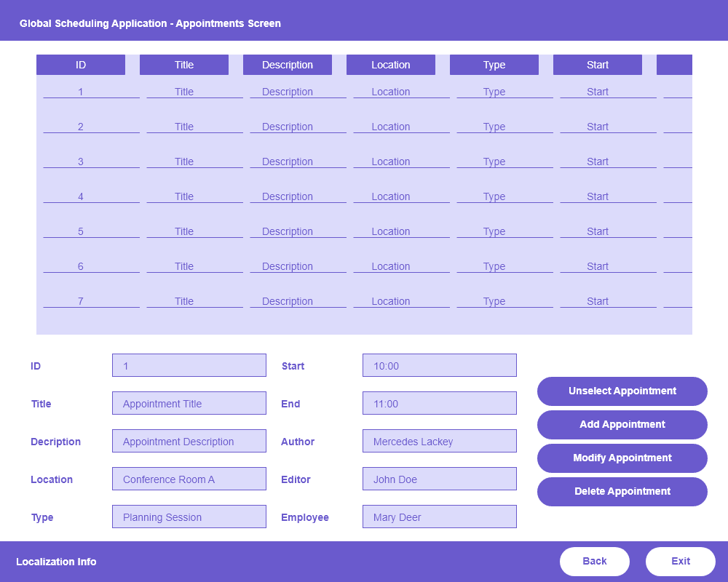Viewport: 728px width, 582px height.
Task: Select the Author field showing Mercedes Lackey
Action: pyautogui.click(x=439, y=441)
